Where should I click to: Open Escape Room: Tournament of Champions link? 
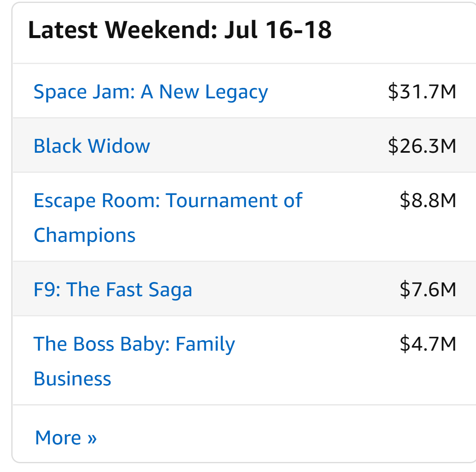click(167, 200)
